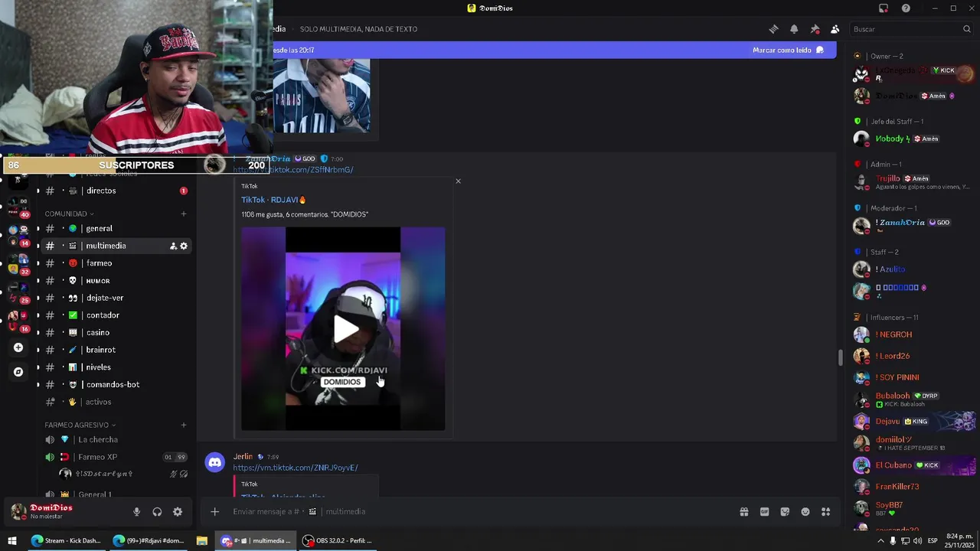This screenshot has height=551, width=980.
Task: Open Discover servers compass icon
Action: [18, 372]
